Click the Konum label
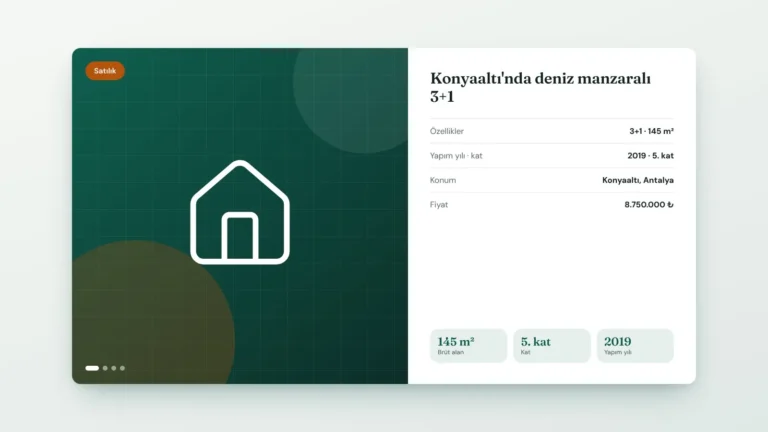The height and width of the screenshot is (432, 768). point(443,180)
